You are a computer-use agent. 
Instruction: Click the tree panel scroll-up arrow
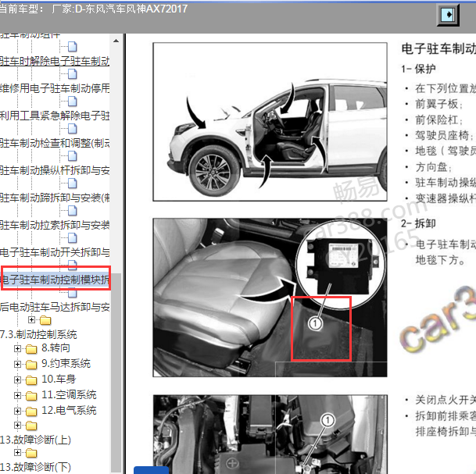point(116,41)
